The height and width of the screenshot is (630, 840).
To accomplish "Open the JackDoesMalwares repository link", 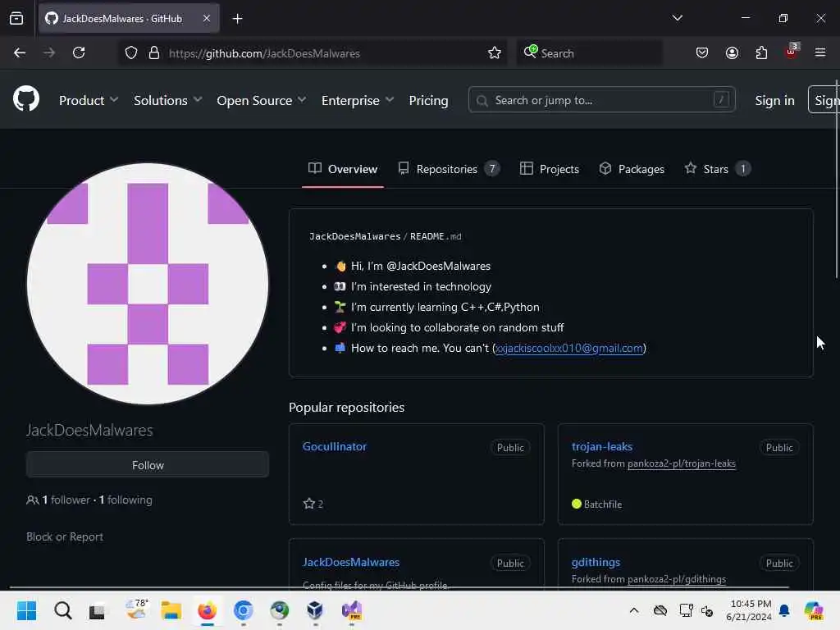I will pyautogui.click(x=351, y=562).
